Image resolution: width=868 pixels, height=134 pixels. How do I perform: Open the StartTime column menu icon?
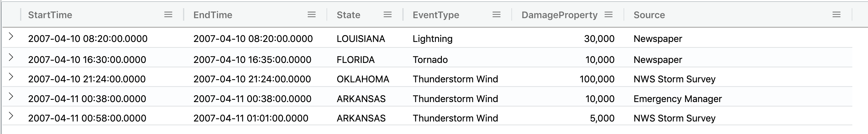click(x=168, y=14)
